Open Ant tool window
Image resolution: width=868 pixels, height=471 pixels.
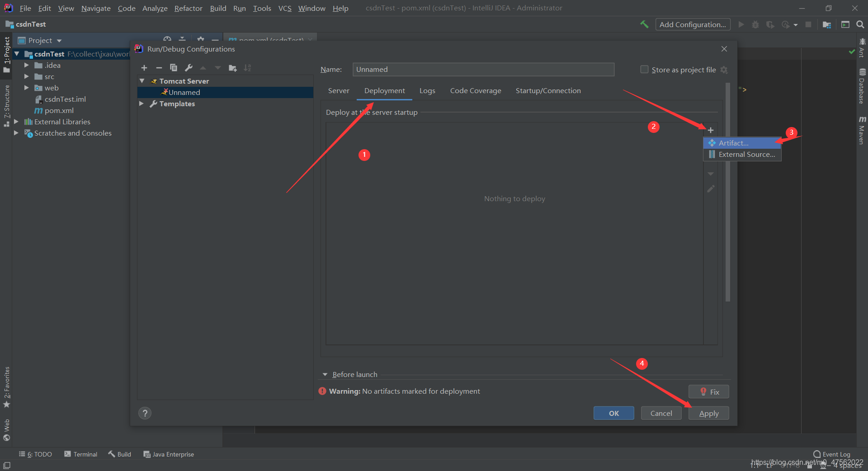click(862, 48)
